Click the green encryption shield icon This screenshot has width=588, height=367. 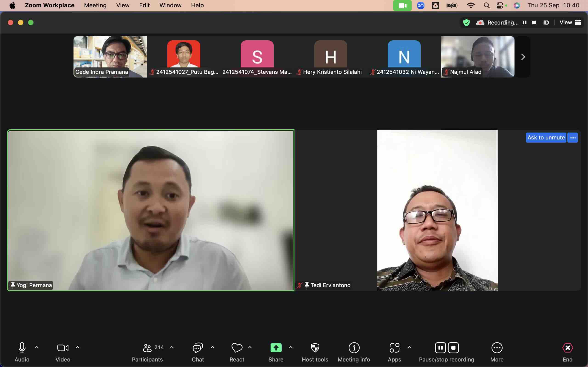click(466, 22)
